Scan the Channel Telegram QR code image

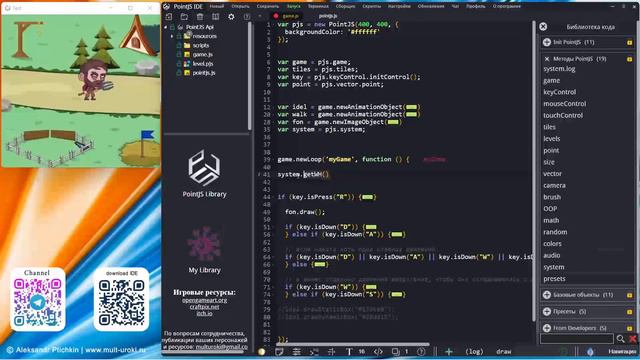[x=38, y=302]
